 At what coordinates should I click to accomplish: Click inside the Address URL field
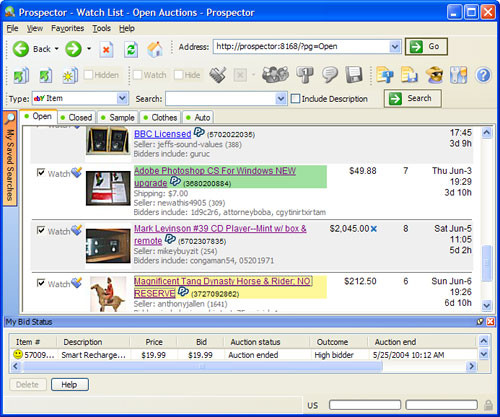point(302,46)
